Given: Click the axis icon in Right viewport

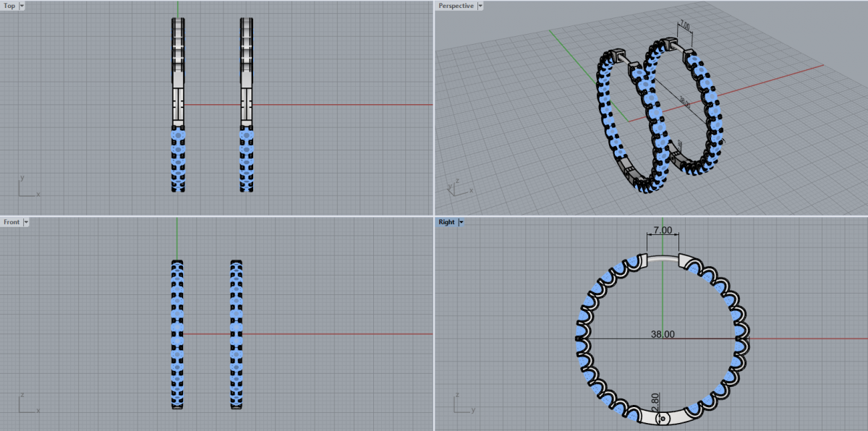Looking at the screenshot, I should [x=460, y=404].
